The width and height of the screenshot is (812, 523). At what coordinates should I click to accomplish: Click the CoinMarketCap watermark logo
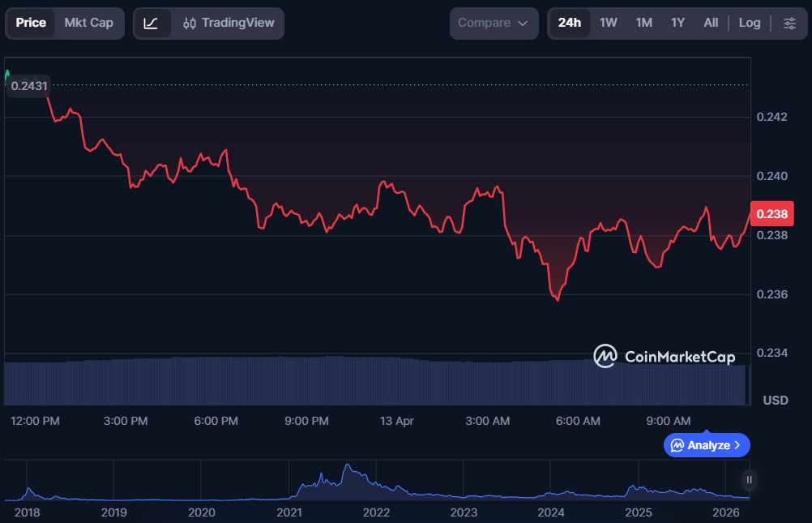coord(665,356)
